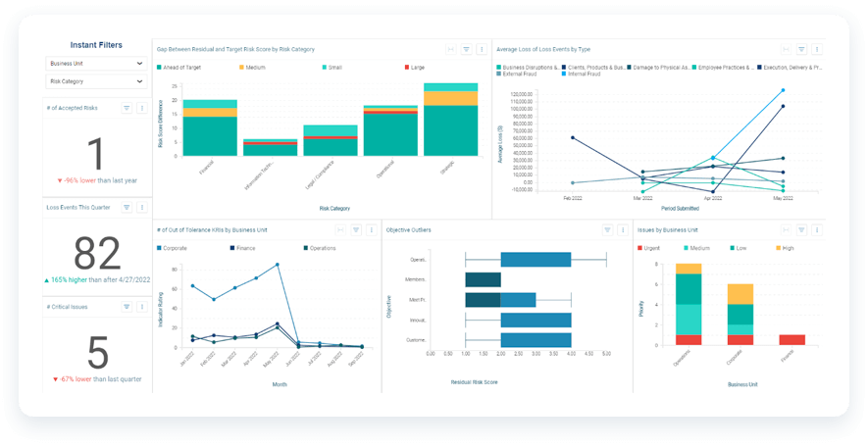Open kebab menu on Out of Tolerance KRIs chart
The image size is (868, 447).
(x=370, y=229)
